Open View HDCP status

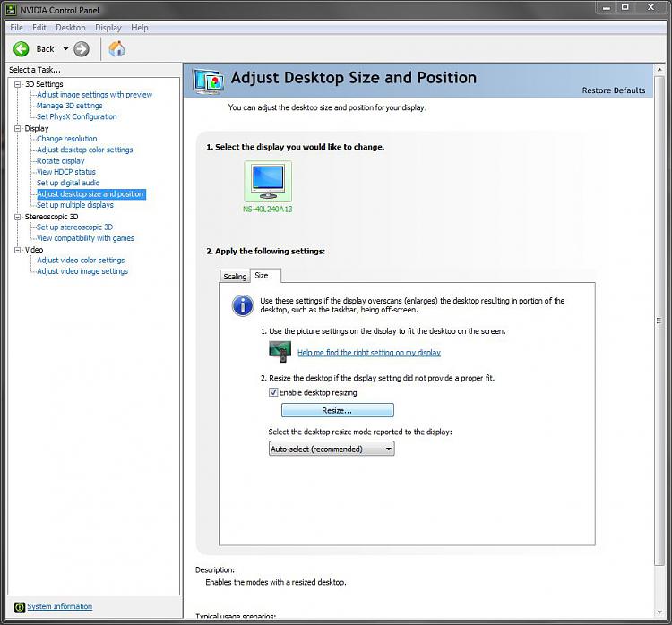click(66, 172)
